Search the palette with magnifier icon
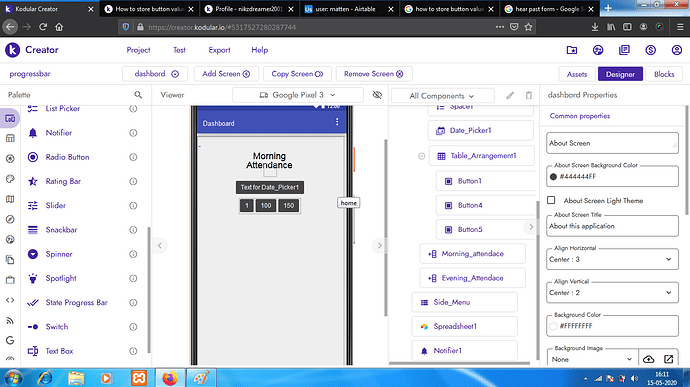This screenshot has height=387, width=690. point(138,95)
